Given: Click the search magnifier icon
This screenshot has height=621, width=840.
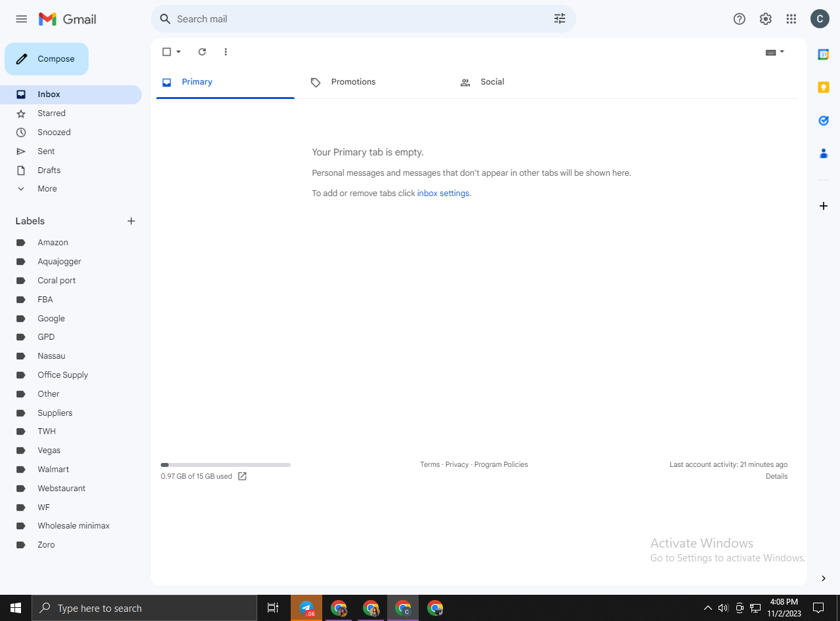Looking at the screenshot, I should [165, 19].
